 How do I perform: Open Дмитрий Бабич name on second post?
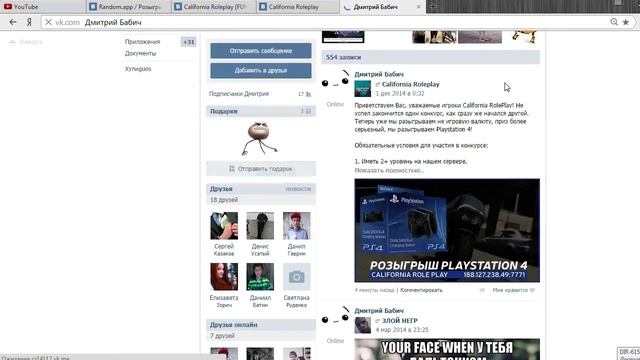click(x=379, y=310)
